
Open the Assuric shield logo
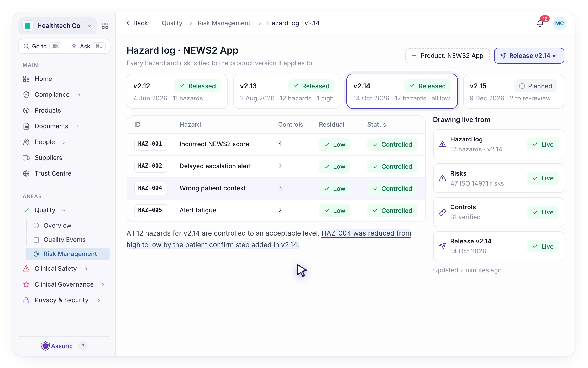coord(45,346)
